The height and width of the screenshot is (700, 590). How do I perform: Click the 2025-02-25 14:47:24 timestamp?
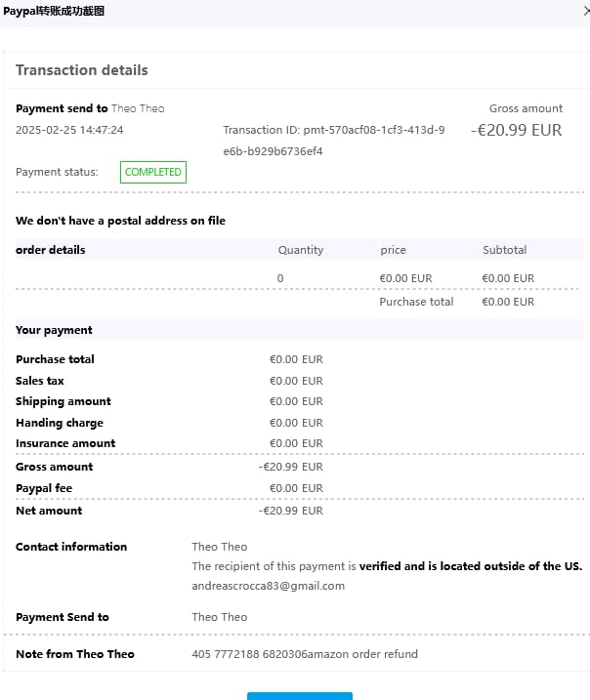[69, 130]
